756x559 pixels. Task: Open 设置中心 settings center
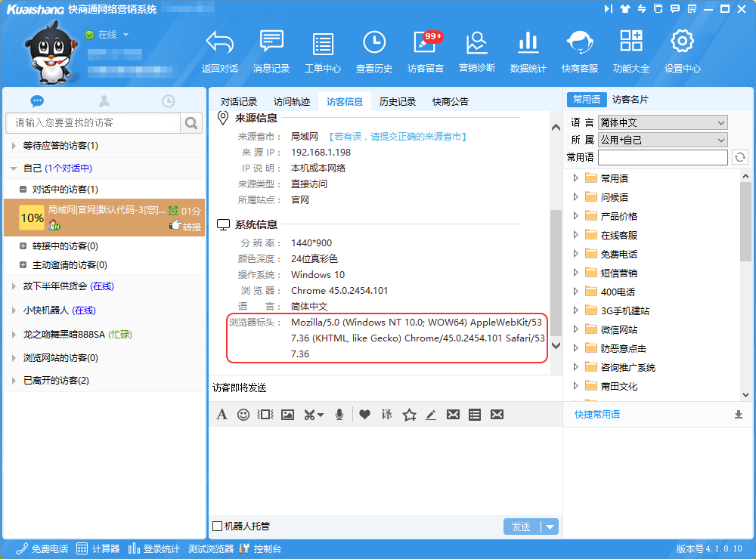(x=683, y=51)
